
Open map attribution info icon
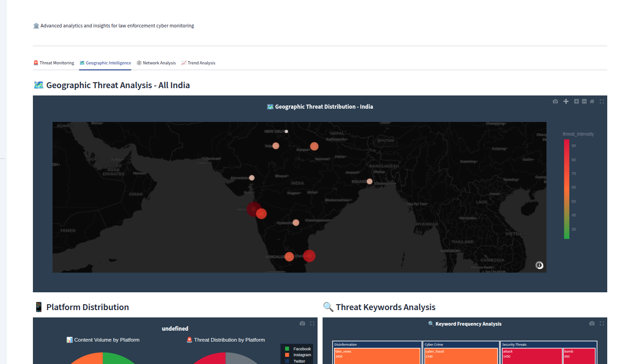coord(540,265)
